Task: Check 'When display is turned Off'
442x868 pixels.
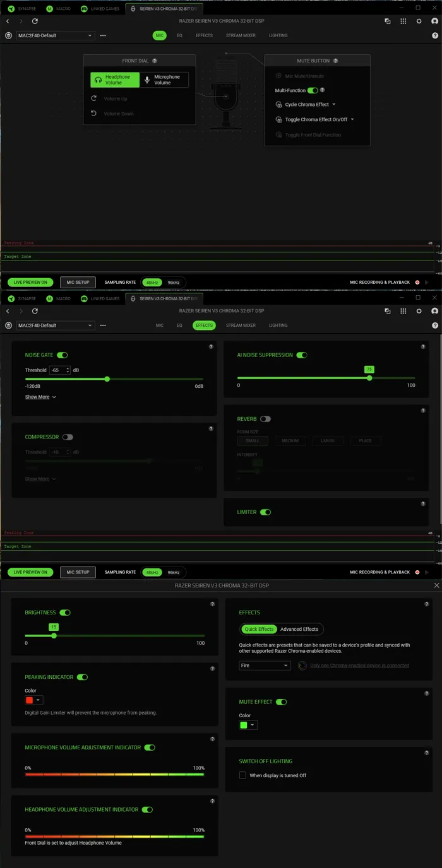Action: point(242,775)
